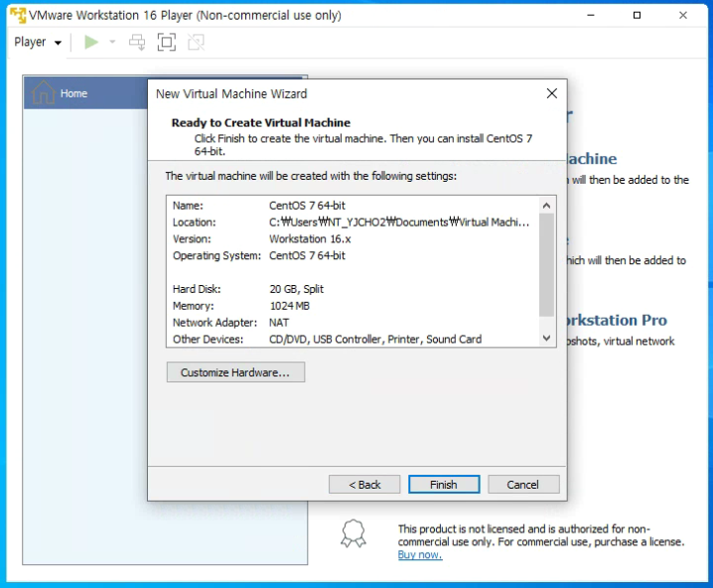
Task: Enter full screen mode icon
Action: [x=167, y=43]
